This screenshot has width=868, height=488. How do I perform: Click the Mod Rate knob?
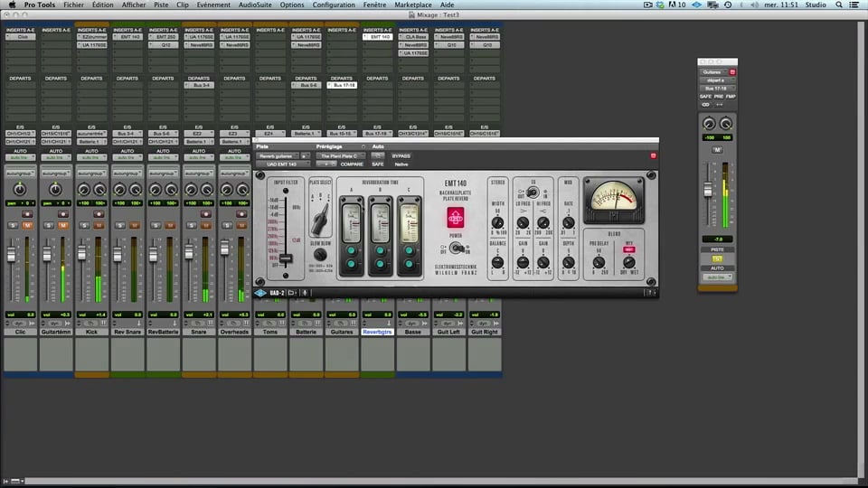569,223
